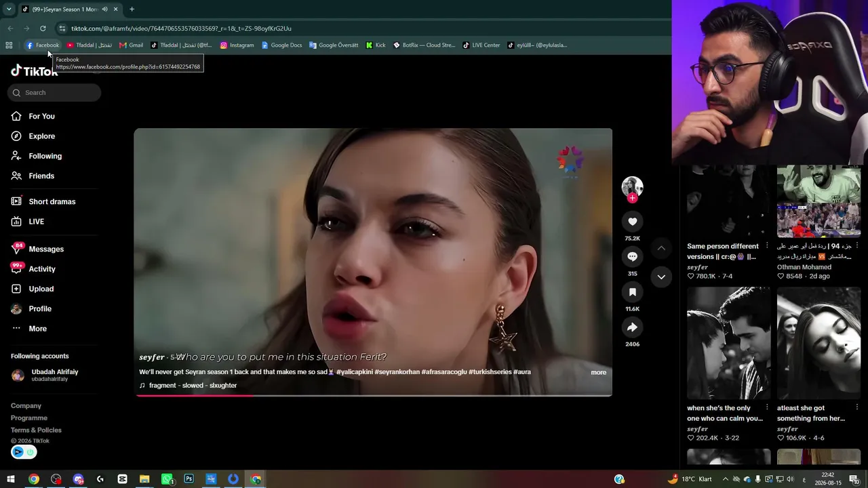868x488 pixels.
Task: Go to the For You feed
Action: pyautogui.click(x=33, y=117)
